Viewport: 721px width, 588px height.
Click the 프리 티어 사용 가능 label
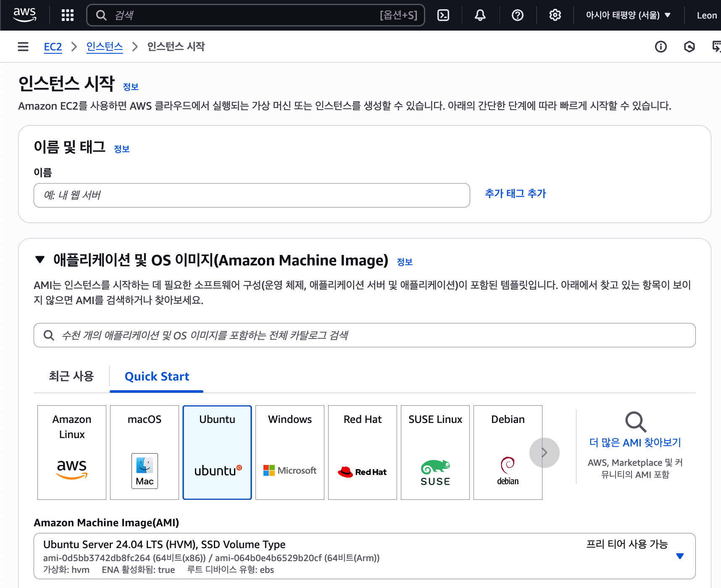click(627, 544)
